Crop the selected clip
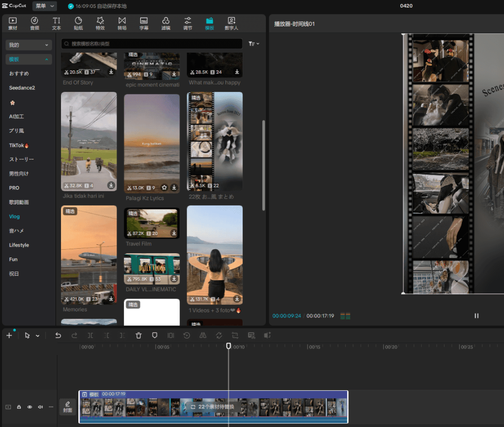The width and height of the screenshot is (504, 427). (x=235, y=336)
